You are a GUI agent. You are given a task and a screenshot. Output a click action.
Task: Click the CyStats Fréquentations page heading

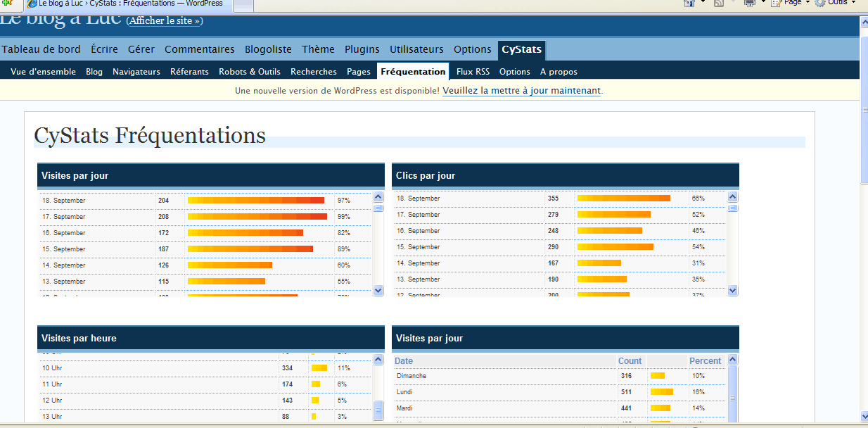(150, 135)
